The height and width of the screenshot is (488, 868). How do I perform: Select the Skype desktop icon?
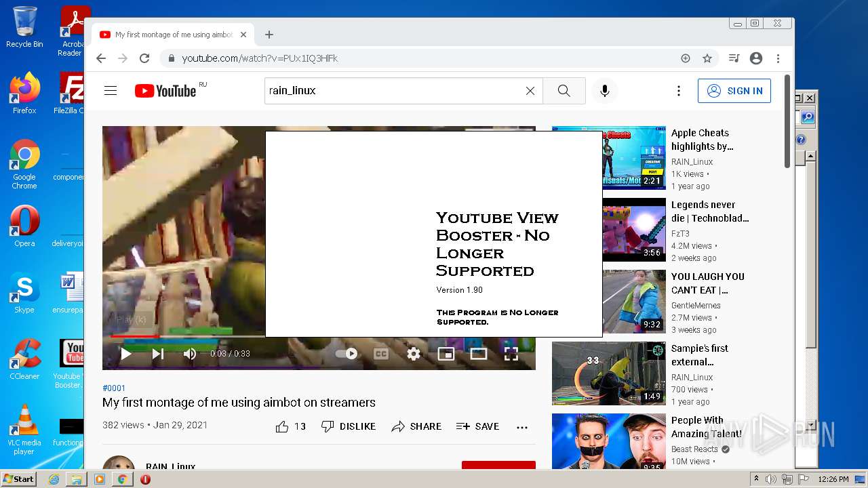(24, 293)
